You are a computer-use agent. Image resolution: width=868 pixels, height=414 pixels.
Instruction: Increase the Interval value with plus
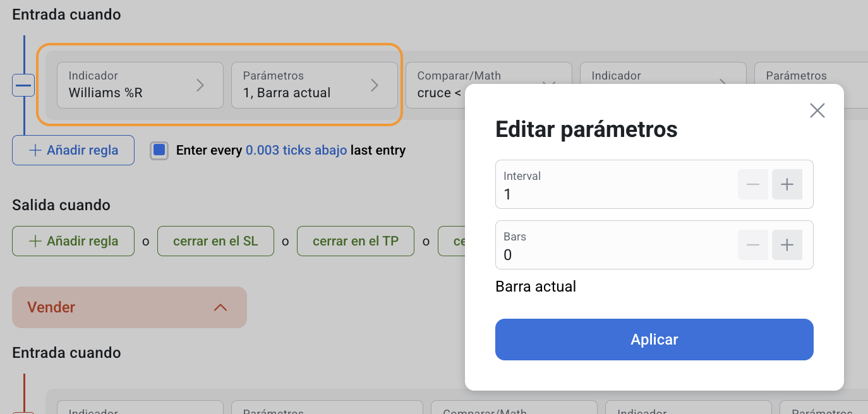click(x=787, y=184)
